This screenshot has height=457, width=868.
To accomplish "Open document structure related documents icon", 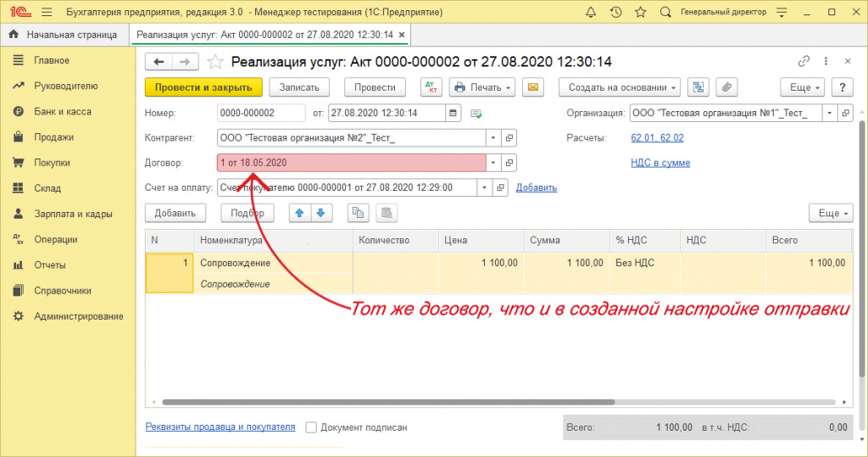I will point(698,87).
